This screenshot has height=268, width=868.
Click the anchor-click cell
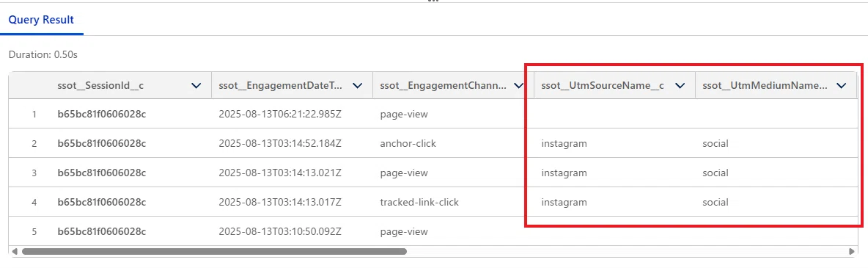tap(408, 143)
